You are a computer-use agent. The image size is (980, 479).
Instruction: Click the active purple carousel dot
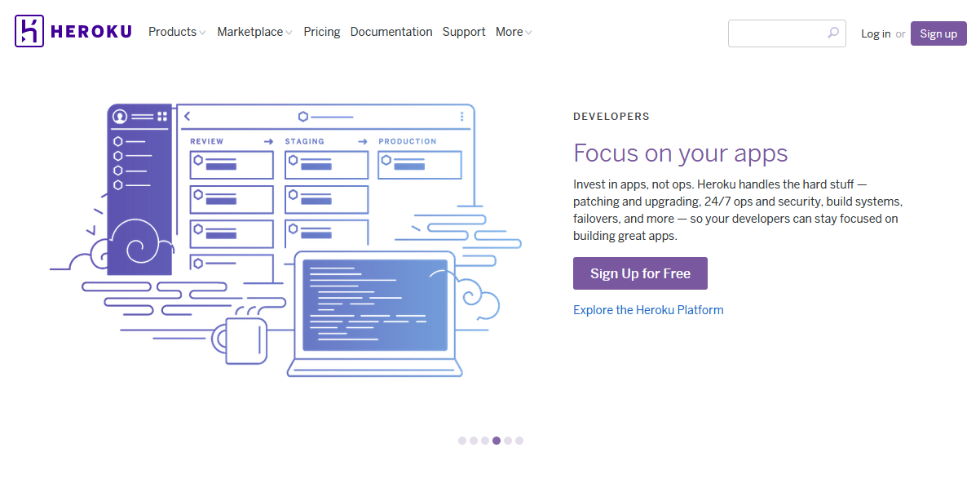(x=497, y=441)
